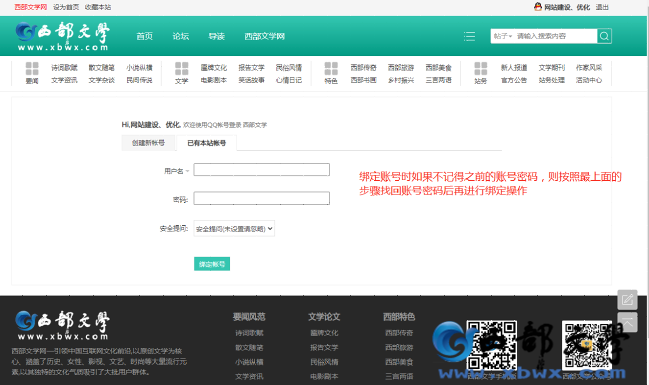
Task: Open 民俗风情 in the top category navigation
Action: [288, 67]
